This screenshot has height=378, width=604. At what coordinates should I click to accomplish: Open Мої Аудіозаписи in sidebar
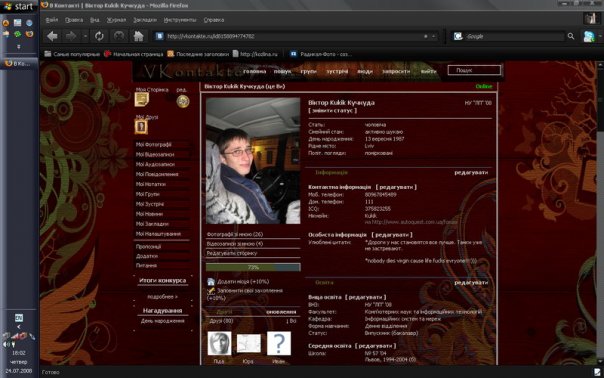[155, 165]
